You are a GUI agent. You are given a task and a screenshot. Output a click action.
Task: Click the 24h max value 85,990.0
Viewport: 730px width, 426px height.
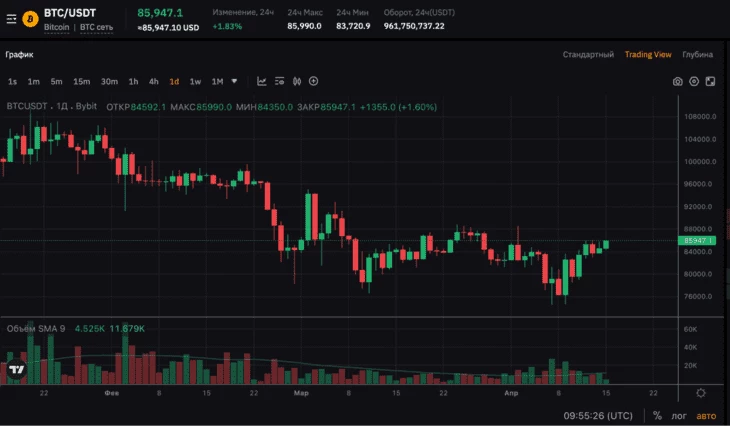(304, 26)
